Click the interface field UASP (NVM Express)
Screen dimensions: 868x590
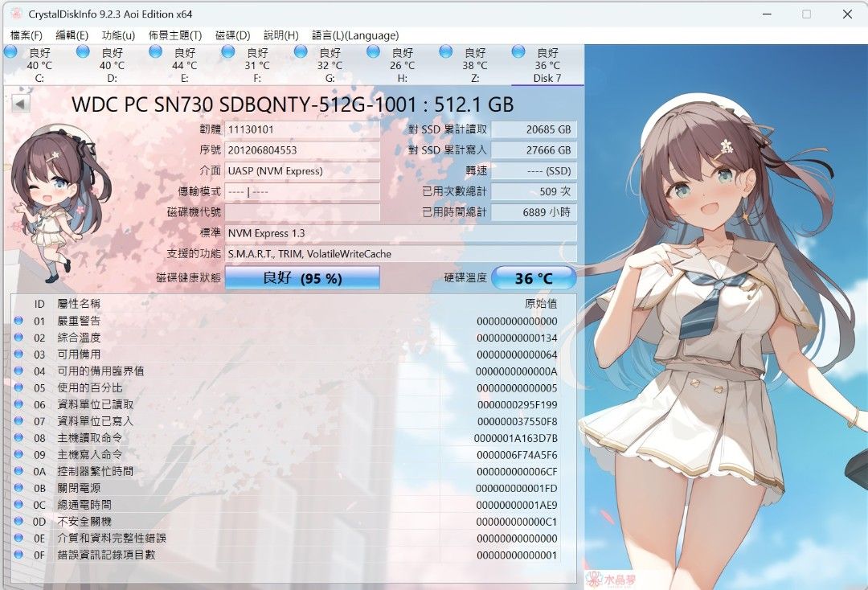tap(302, 171)
